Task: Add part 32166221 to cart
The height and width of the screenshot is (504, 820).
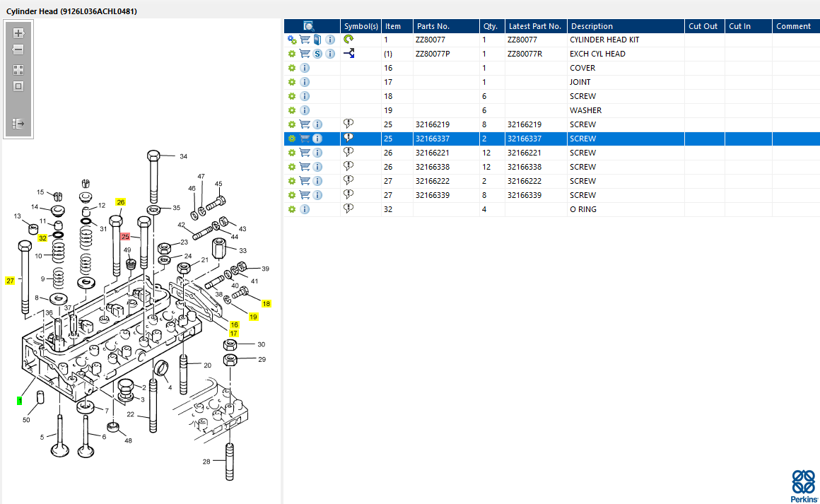Action: (305, 153)
